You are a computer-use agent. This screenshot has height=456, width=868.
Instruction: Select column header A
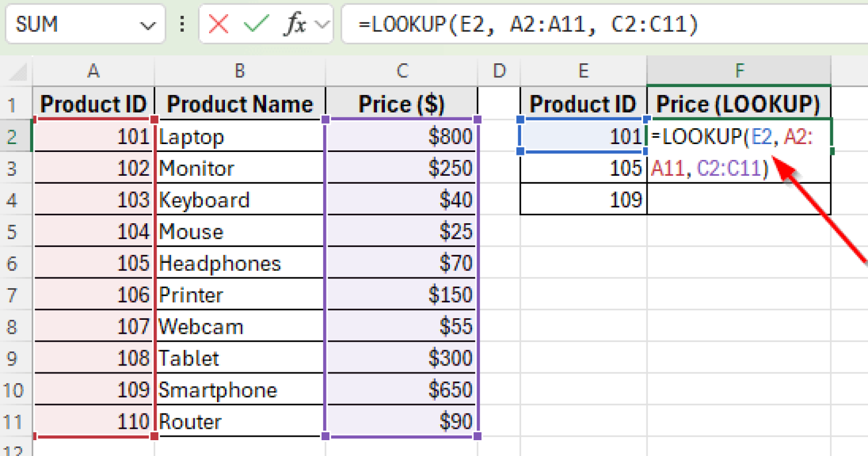click(93, 71)
